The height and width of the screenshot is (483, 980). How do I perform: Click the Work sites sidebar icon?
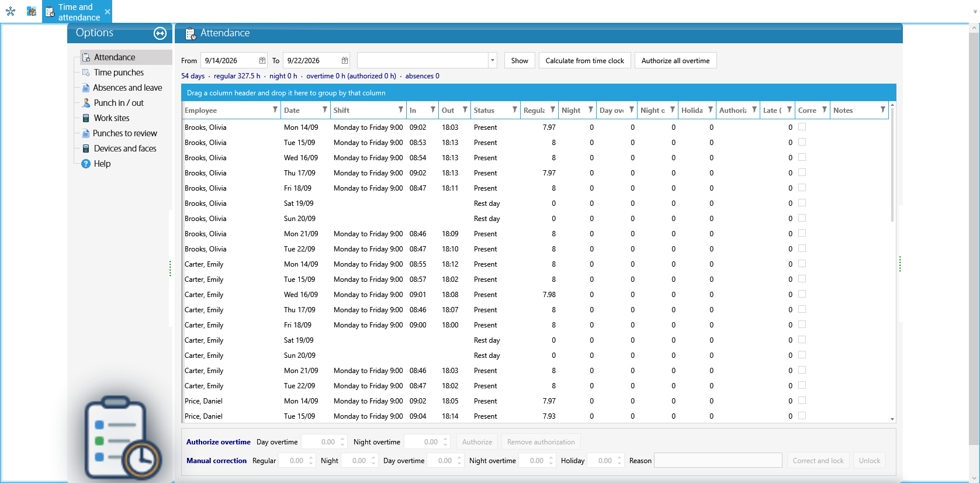[86, 118]
